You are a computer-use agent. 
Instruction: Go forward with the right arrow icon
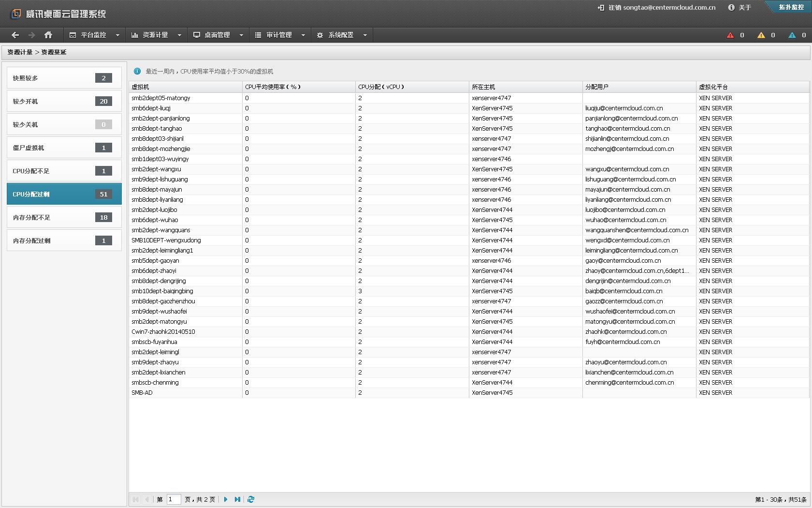point(31,35)
